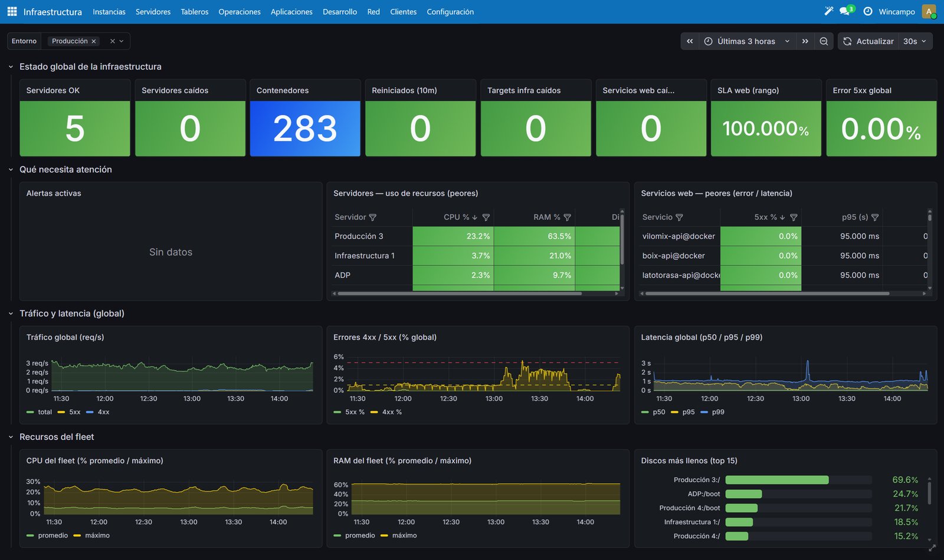
Task: Open the Últimas 3 horas time picker
Action: pos(747,41)
